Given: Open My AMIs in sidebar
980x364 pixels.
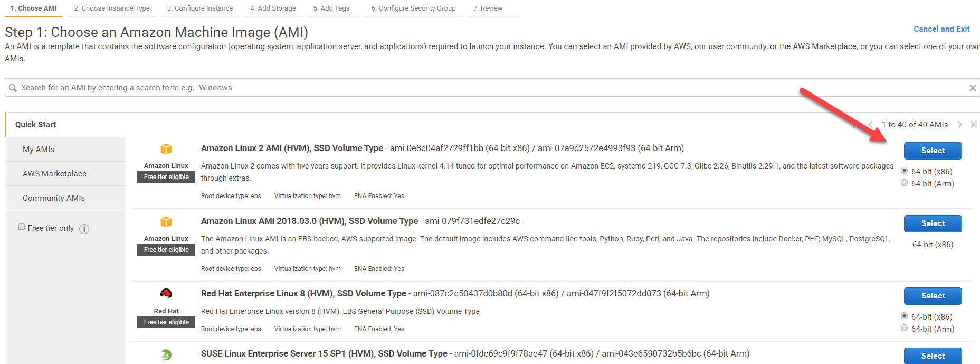Looking at the screenshot, I should pyautogui.click(x=65, y=150).
